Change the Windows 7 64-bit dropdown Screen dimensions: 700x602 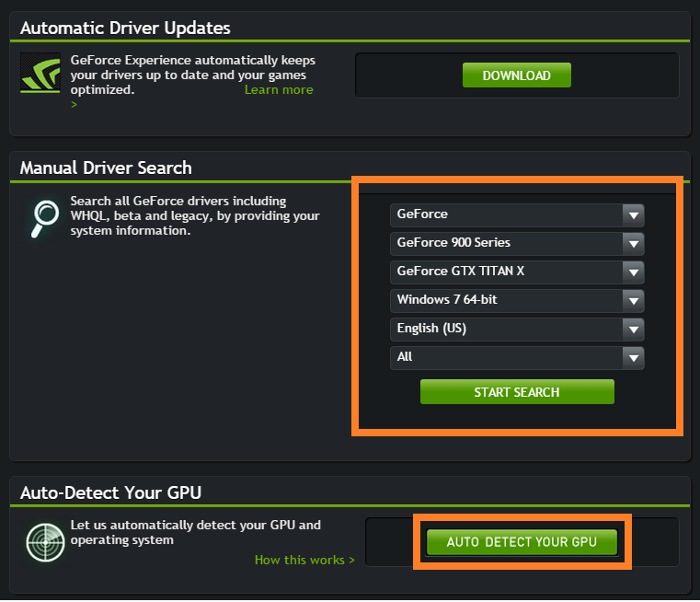point(517,301)
